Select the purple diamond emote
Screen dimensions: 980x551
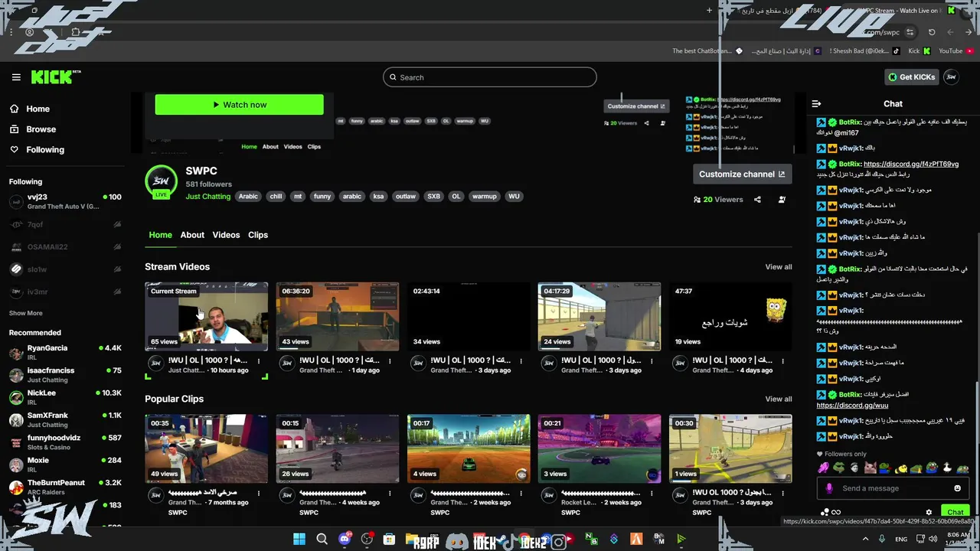(x=824, y=468)
